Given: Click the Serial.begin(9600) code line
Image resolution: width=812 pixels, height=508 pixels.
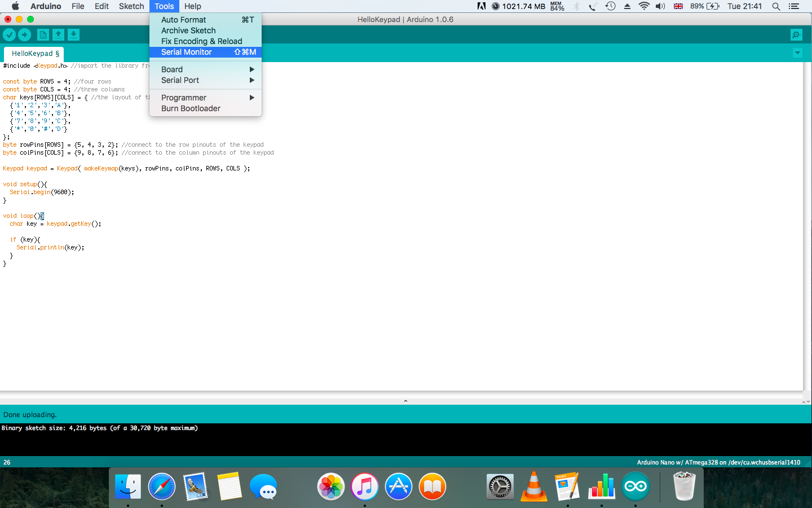Looking at the screenshot, I should tap(42, 192).
